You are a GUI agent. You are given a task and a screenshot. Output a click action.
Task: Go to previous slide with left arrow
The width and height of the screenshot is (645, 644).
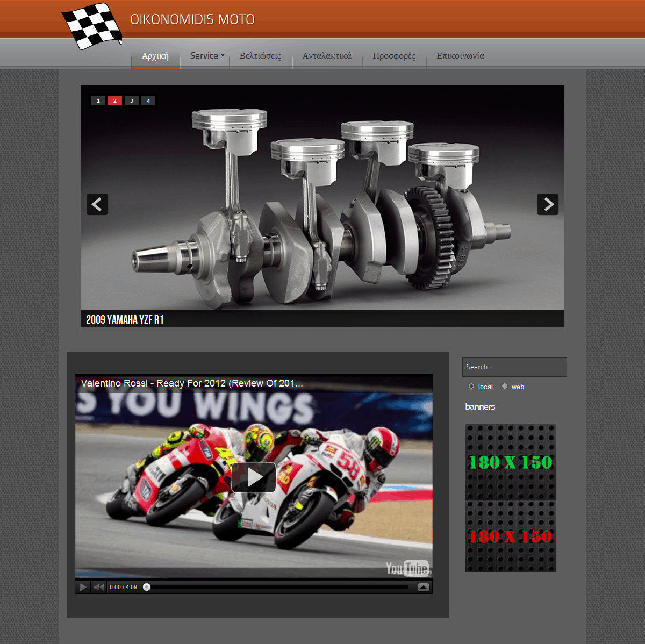pos(97,204)
